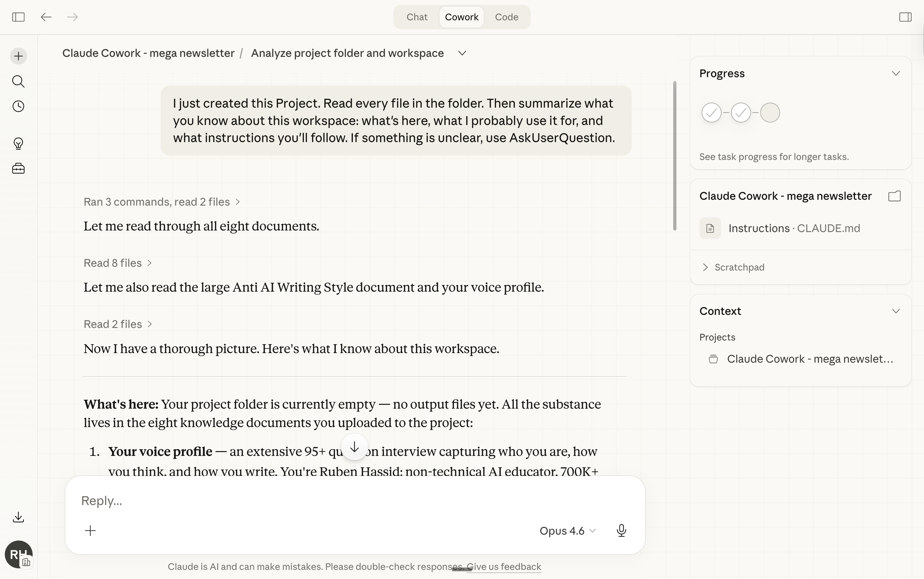Open search from sidebar magnifier icon
This screenshot has height=579, width=924.
pos(18,81)
